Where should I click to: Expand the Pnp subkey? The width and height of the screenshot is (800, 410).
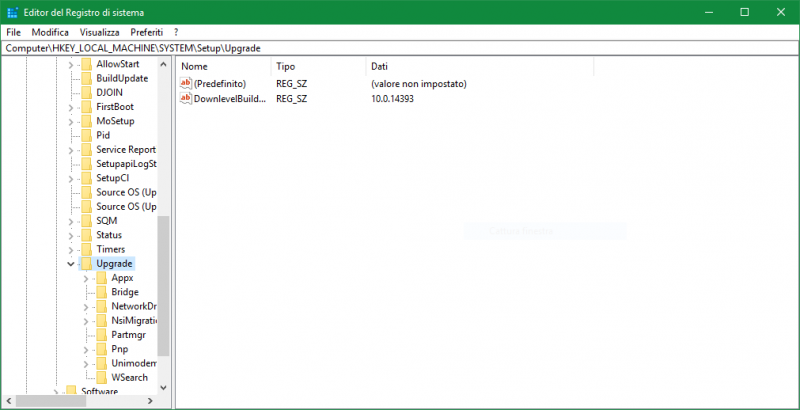click(86, 350)
